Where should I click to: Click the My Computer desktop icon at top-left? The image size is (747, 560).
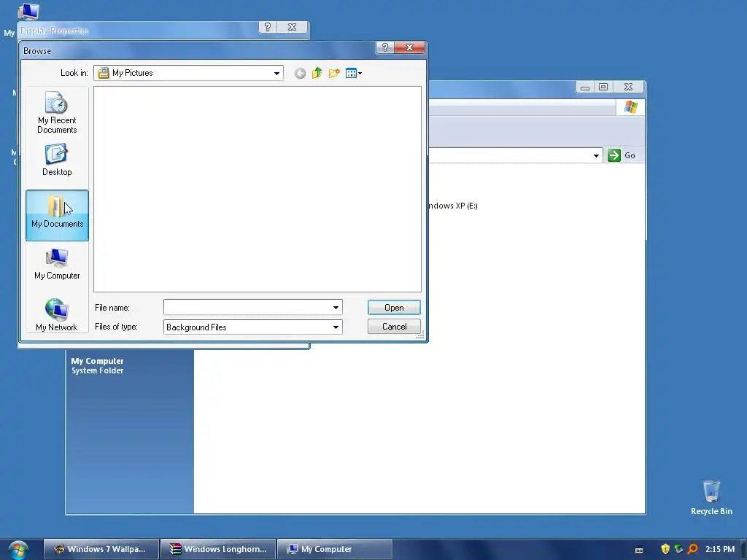click(28, 12)
